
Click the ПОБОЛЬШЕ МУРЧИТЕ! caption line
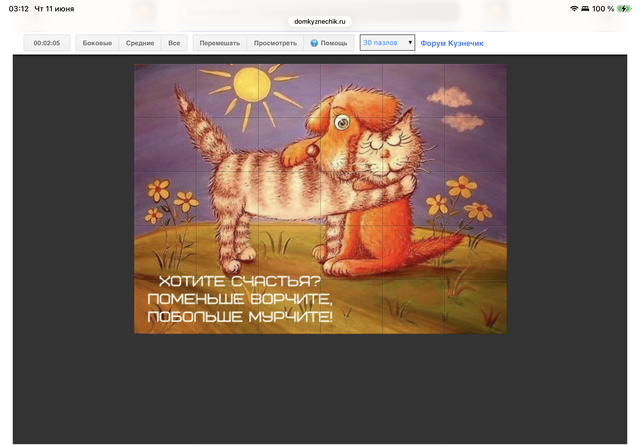(240, 316)
